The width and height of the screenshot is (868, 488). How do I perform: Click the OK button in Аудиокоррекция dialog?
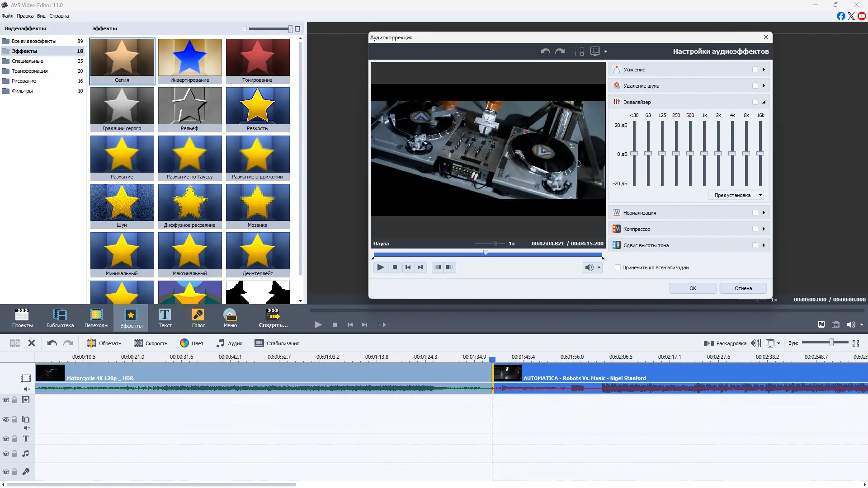[693, 288]
